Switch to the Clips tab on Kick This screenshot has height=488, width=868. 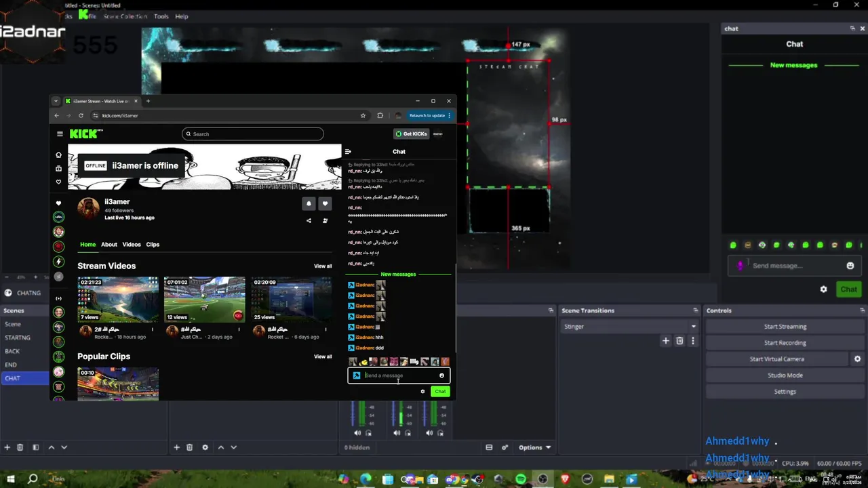(x=153, y=245)
